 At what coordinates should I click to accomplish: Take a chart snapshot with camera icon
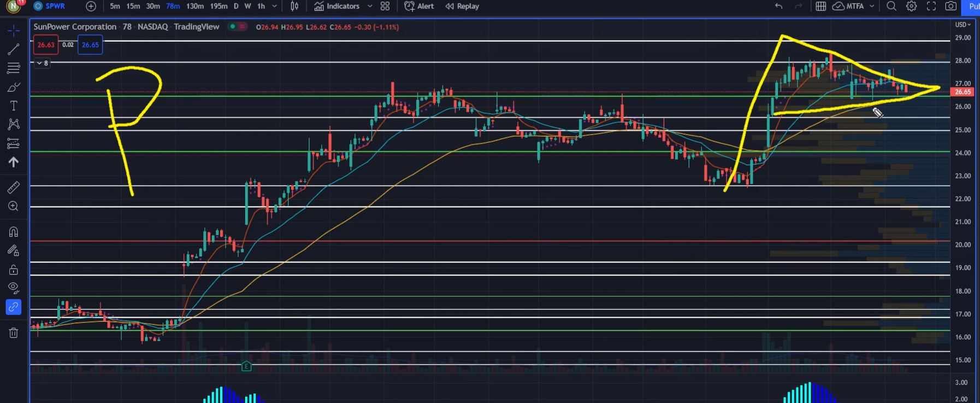pyautogui.click(x=951, y=6)
